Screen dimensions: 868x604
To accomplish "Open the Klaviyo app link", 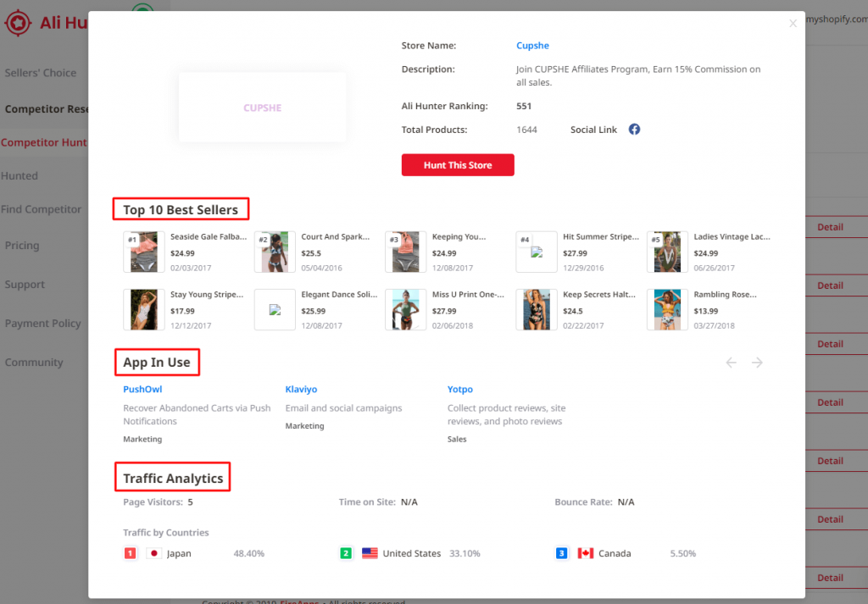I will (x=301, y=390).
